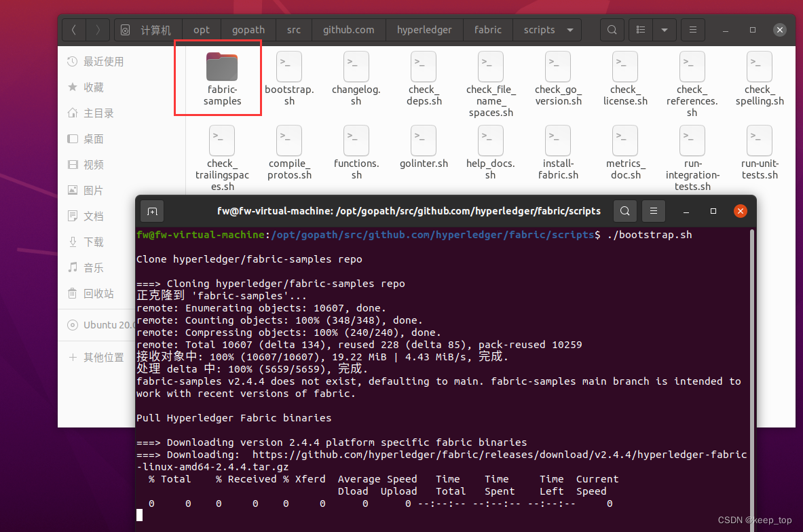
Task: Navigate to fabric in path bar
Action: click(x=488, y=30)
